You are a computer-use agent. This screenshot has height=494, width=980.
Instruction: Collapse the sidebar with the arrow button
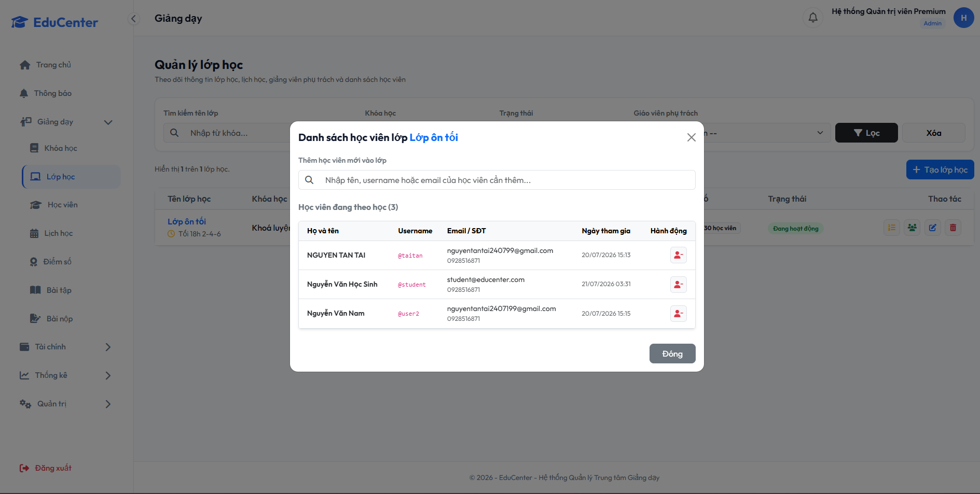(133, 19)
